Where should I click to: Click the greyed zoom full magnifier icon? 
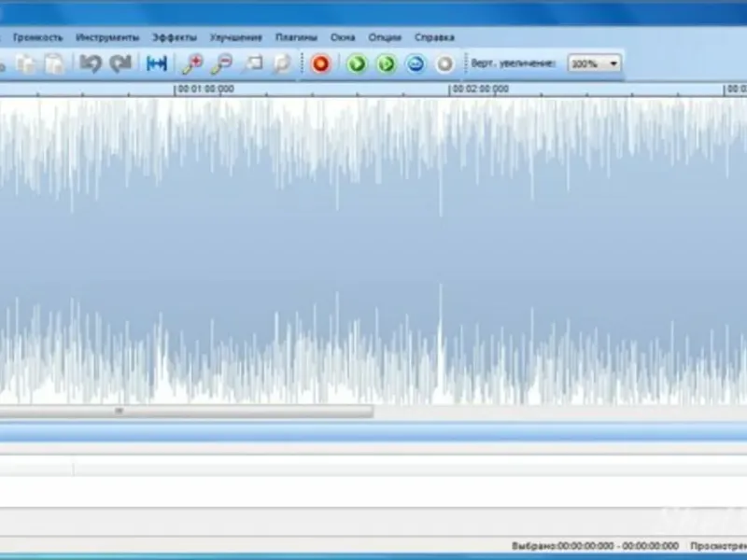tap(282, 63)
